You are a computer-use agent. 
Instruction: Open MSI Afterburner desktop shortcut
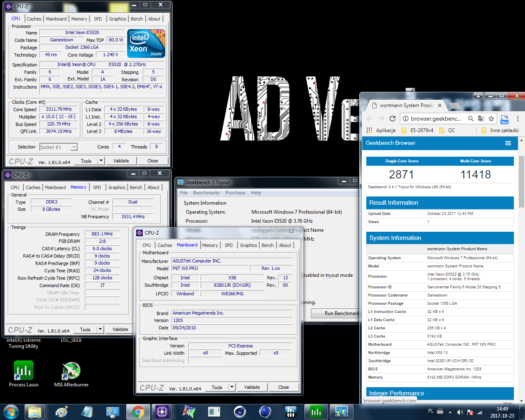pos(71,374)
